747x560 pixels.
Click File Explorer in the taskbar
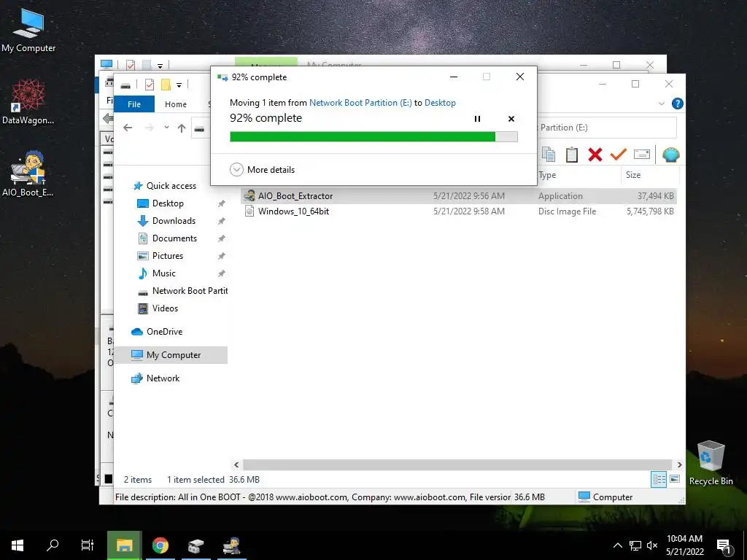point(124,545)
